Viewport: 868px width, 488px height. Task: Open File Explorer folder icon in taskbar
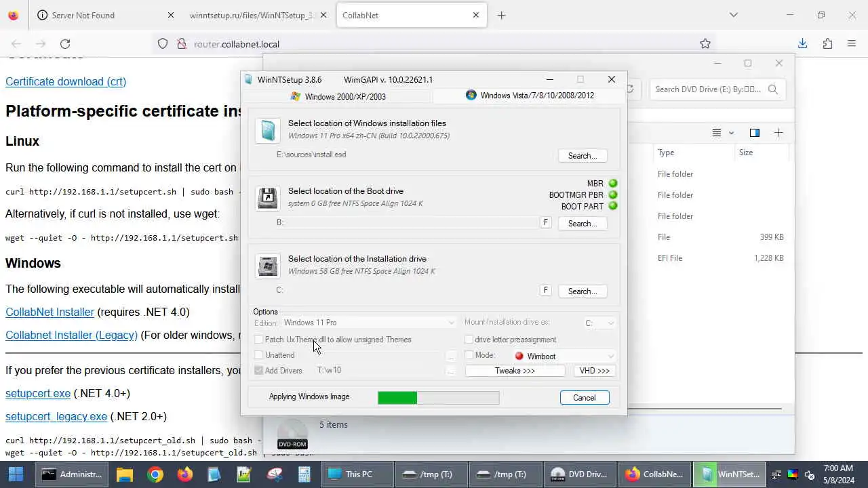coord(124,474)
